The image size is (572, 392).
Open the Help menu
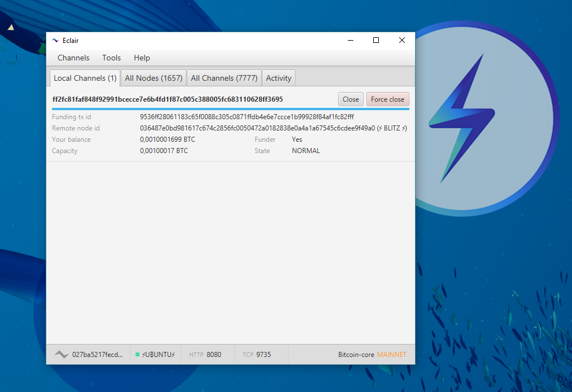pyautogui.click(x=142, y=58)
